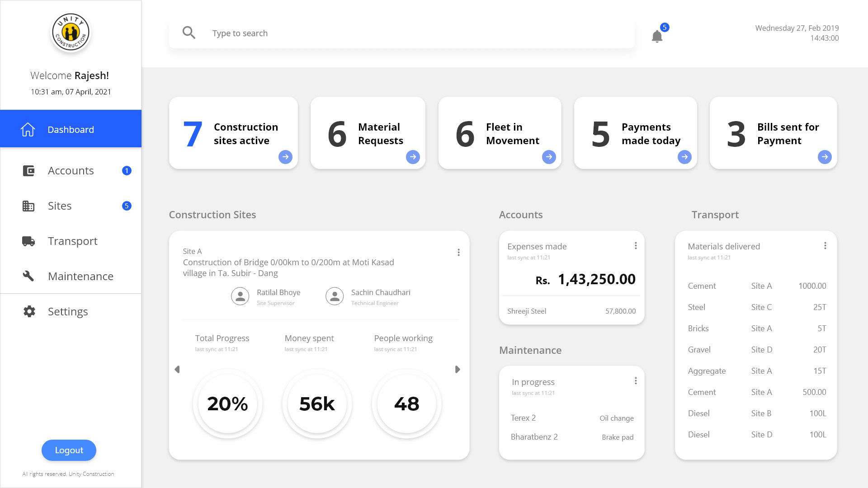868x488 pixels.
Task: Click the Cement 500.00 delivery row
Action: (757, 392)
